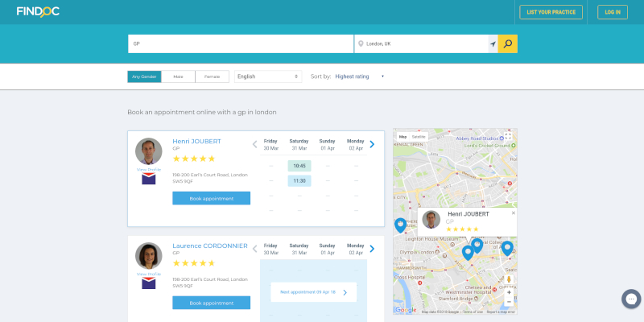Show next dates for Henri JOUBERT
This screenshot has height=322, width=644.
pyautogui.click(x=372, y=145)
